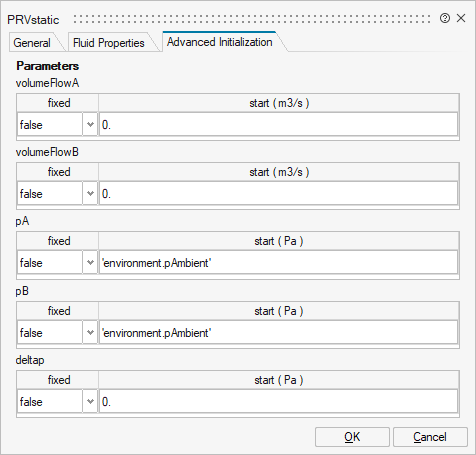Select the Advanced Initialization tab

click(x=220, y=42)
